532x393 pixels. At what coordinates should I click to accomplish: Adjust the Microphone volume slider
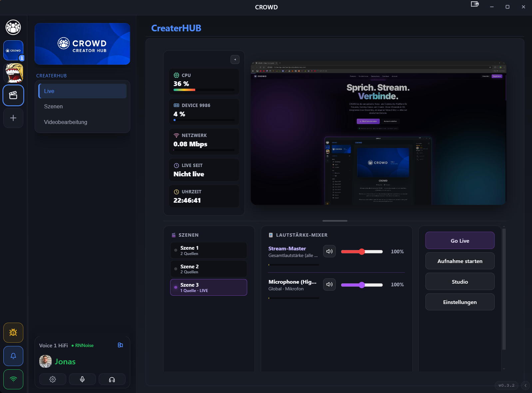tap(362, 285)
